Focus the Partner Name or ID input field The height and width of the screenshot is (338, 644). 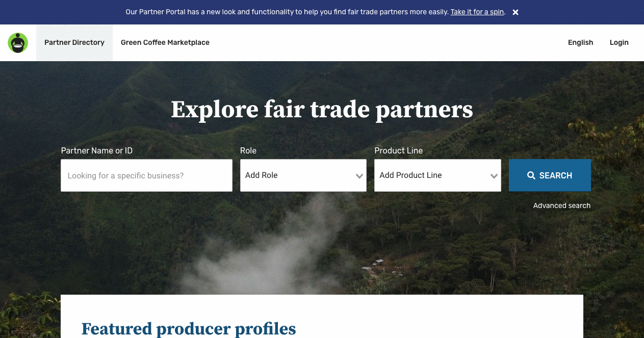click(146, 175)
